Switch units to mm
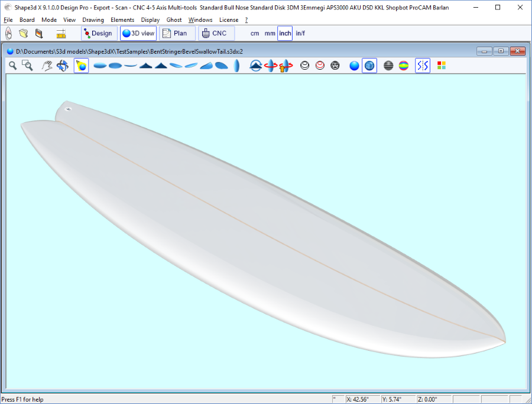This screenshot has height=404, width=532. pyautogui.click(x=270, y=34)
